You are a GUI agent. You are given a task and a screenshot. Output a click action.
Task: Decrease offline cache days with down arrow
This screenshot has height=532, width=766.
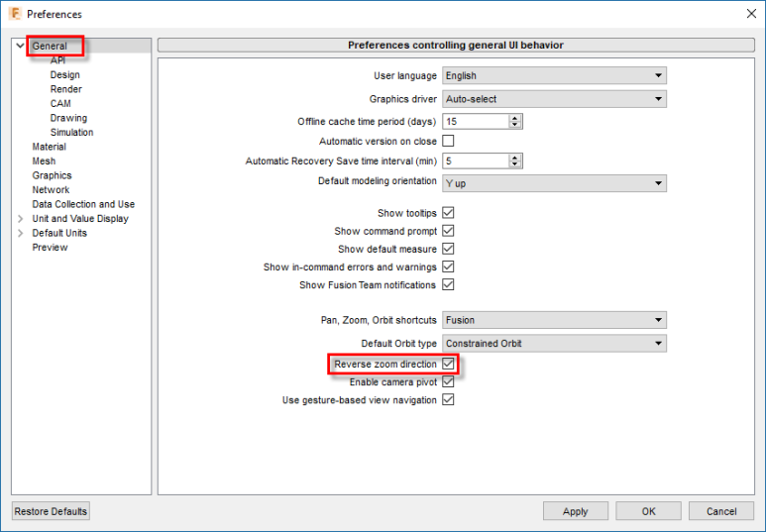515,125
